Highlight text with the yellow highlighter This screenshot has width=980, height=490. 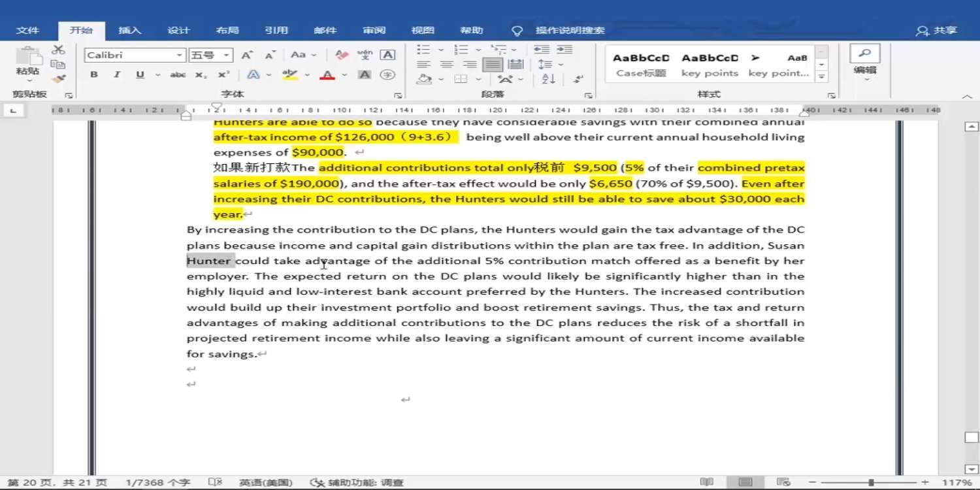pyautogui.click(x=289, y=75)
